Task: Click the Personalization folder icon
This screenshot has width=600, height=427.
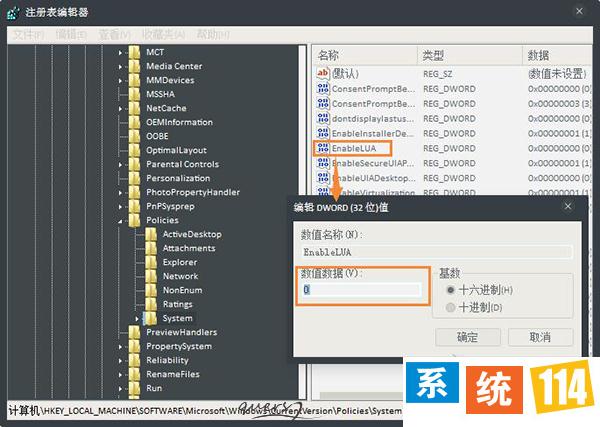Action: pyautogui.click(x=134, y=178)
